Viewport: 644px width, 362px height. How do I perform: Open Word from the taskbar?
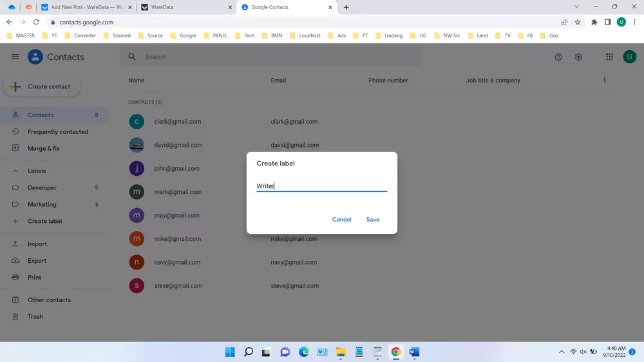pyautogui.click(x=414, y=352)
